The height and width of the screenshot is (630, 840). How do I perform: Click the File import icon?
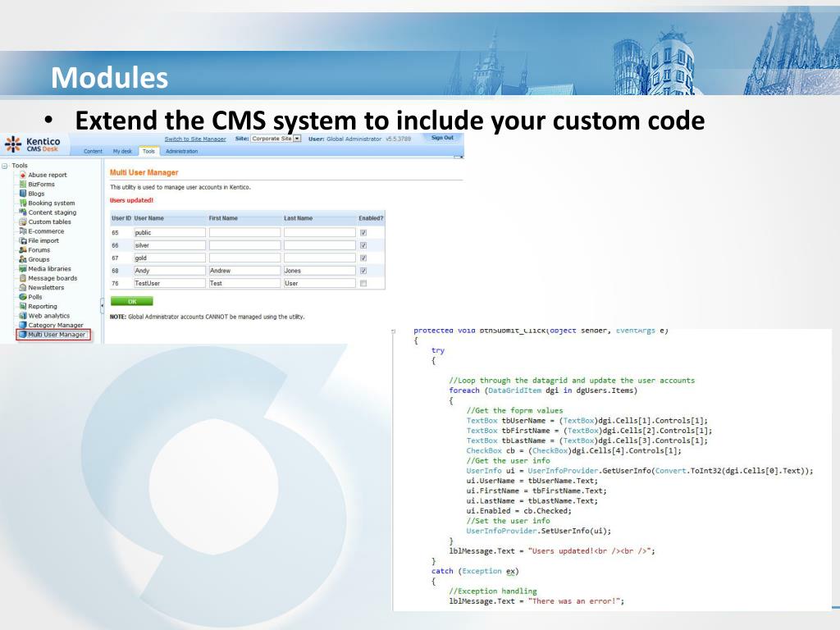[22, 240]
